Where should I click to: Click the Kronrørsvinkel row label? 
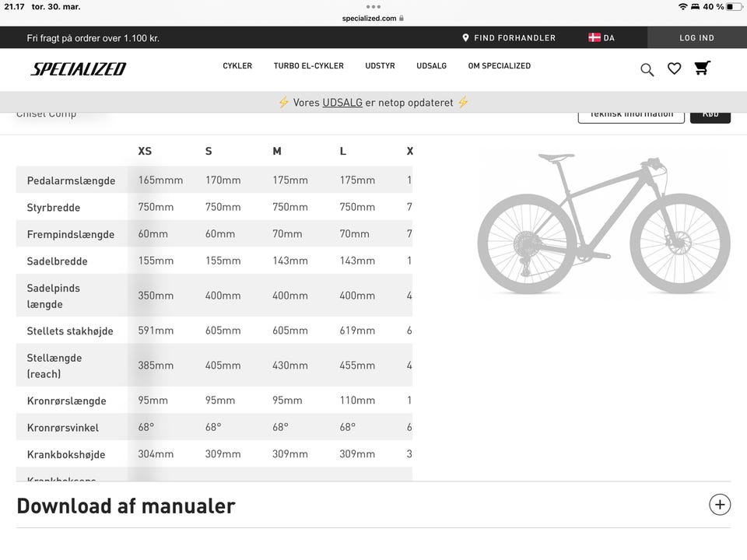pos(63,428)
